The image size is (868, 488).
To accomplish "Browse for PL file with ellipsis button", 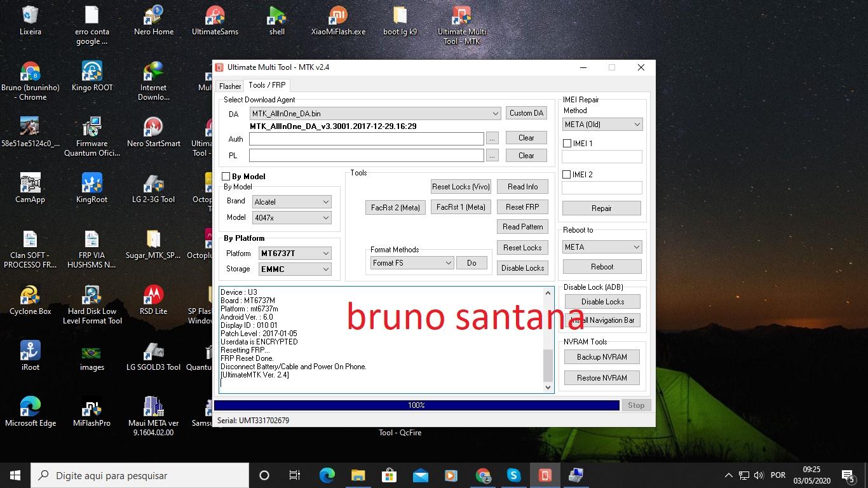I will coord(492,155).
